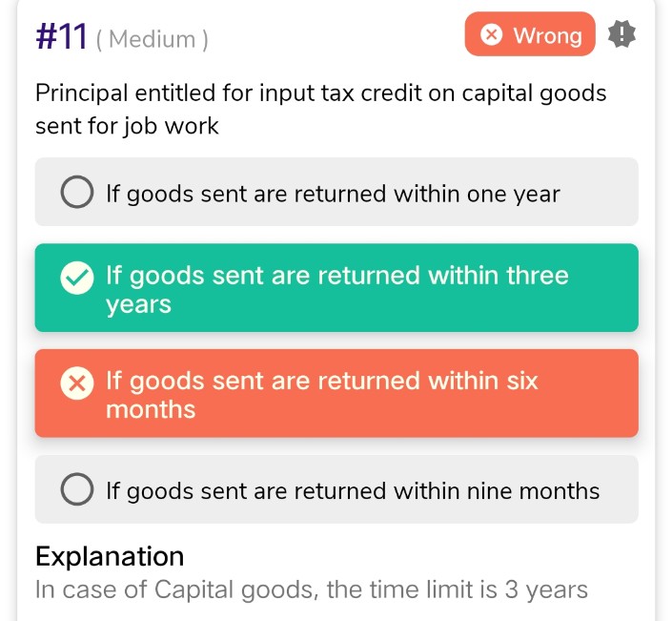Click the X icon inside Wrong badge

[491, 35]
